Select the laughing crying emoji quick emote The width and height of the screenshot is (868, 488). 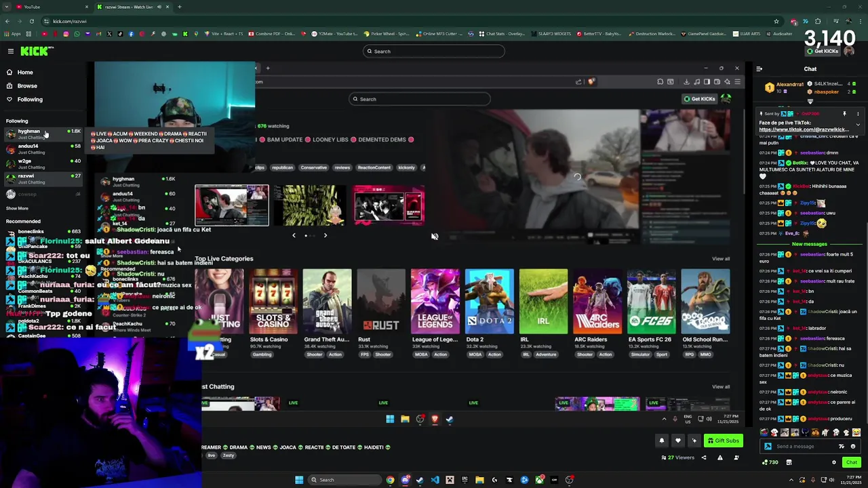[856, 432]
